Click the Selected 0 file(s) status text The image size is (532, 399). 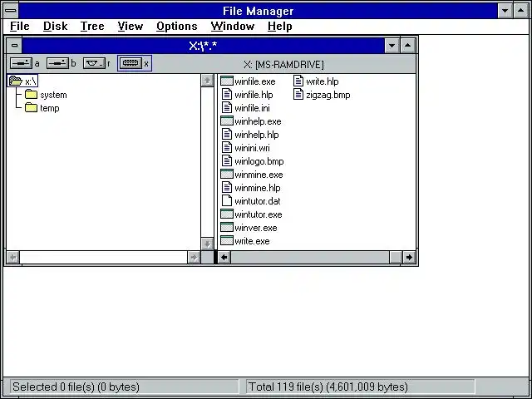[x=76, y=387]
